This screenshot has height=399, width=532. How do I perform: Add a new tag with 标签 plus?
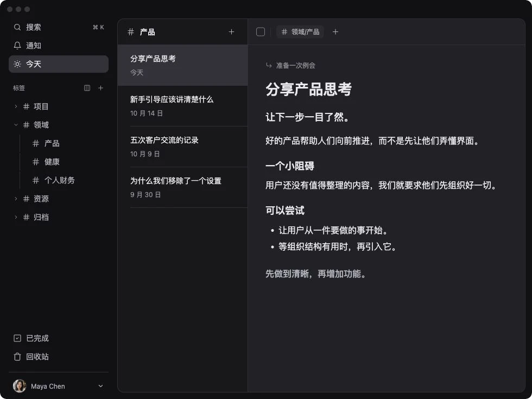point(101,88)
